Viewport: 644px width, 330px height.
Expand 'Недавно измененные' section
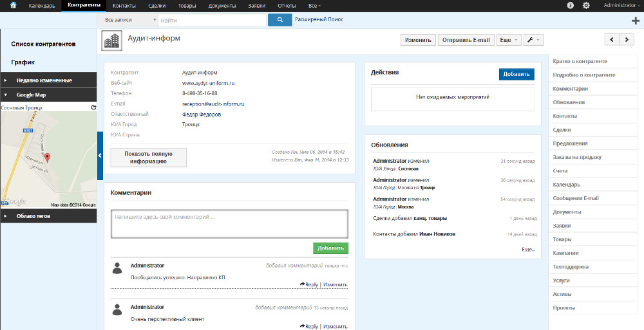point(48,80)
